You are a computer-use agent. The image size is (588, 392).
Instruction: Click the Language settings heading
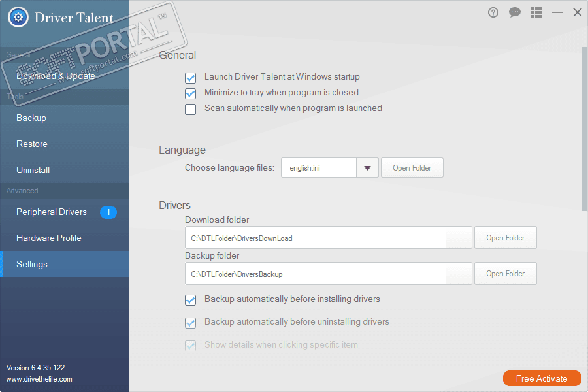click(x=182, y=150)
